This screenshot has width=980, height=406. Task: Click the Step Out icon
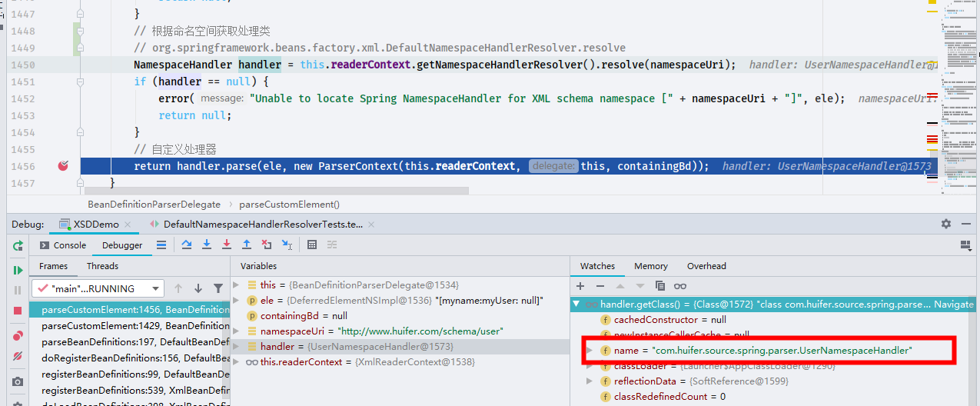[x=247, y=245]
